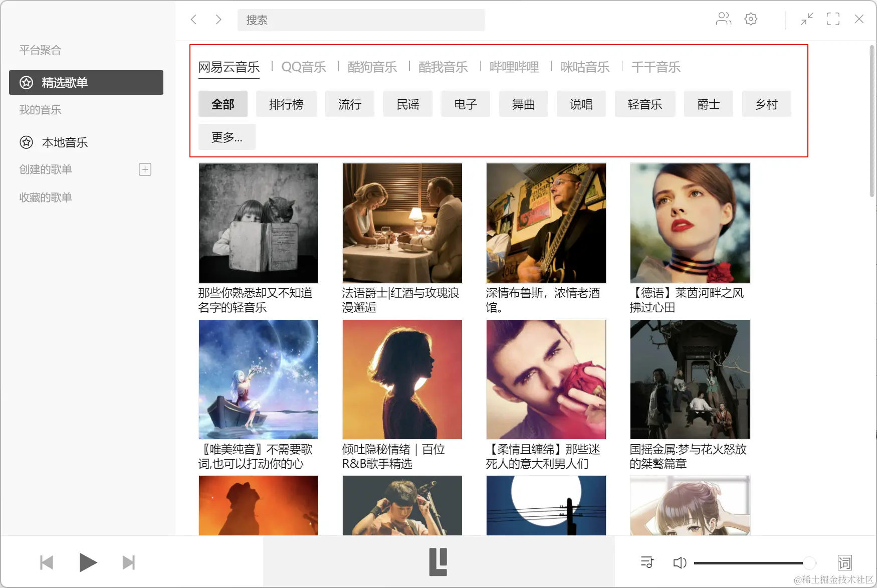The image size is (877, 588).
Task: Open the singer with microphone playlist thumbnail
Action: (x=402, y=505)
